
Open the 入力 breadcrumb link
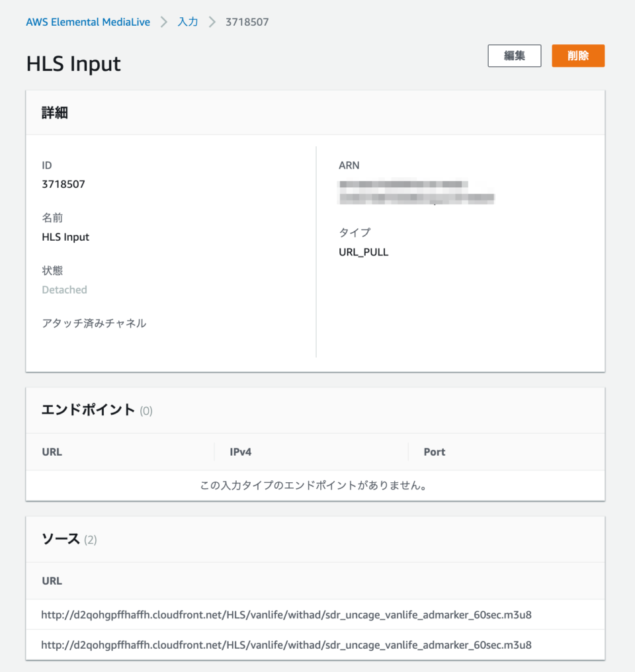click(x=187, y=22)
